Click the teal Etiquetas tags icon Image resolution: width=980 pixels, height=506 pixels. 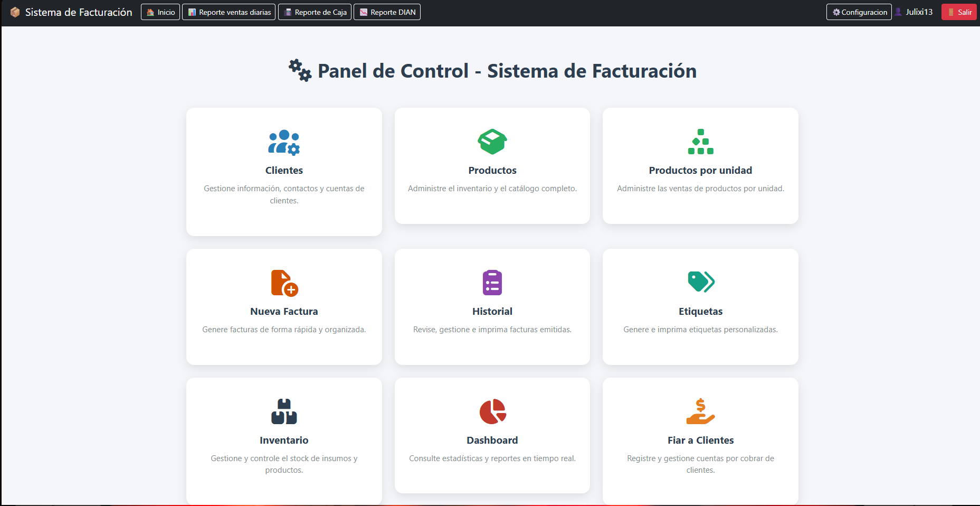(700, 282)
